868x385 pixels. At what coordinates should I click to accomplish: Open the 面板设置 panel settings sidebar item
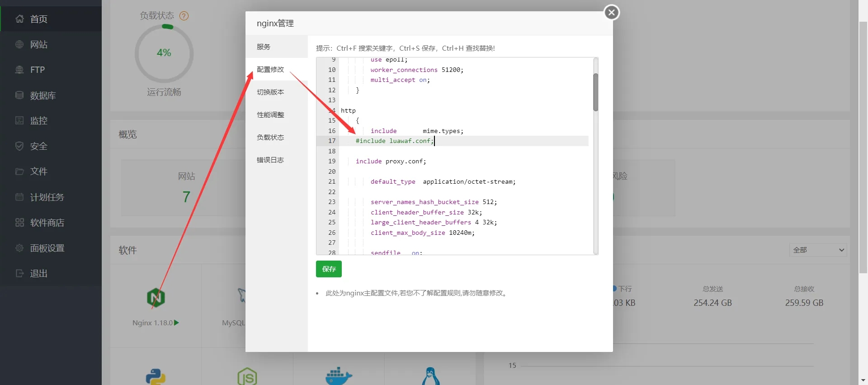(x=51, y=248)
